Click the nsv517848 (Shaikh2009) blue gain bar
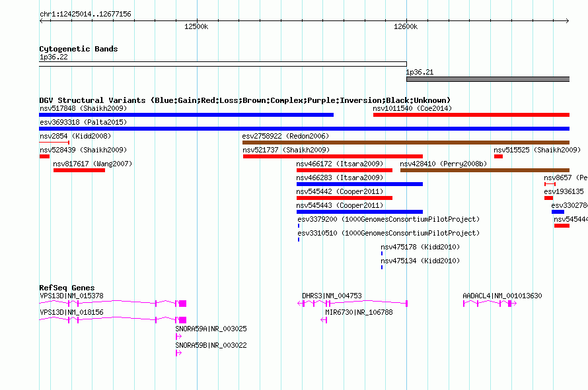 click(186, 115)
